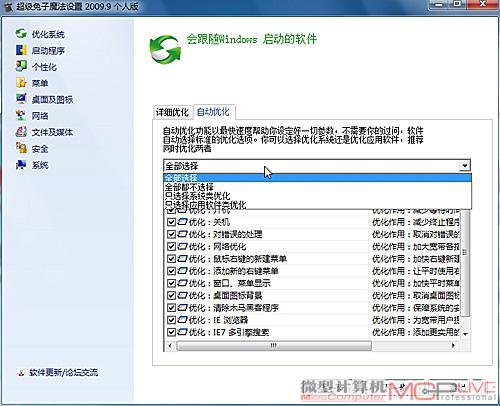Toggle the 优化：网络优化 checkbox

(171, 247)
